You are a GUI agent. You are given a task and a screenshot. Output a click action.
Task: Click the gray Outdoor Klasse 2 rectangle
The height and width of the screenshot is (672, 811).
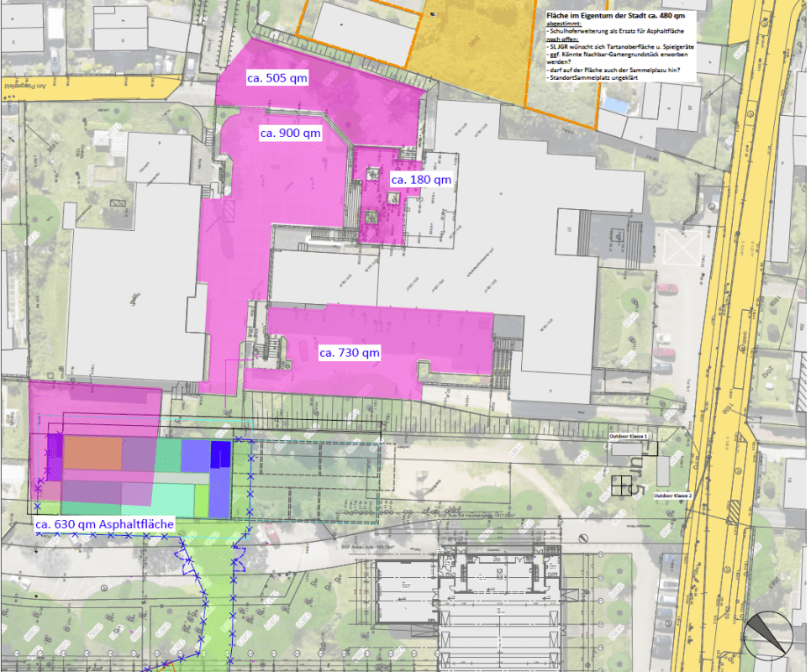(663, 470)
